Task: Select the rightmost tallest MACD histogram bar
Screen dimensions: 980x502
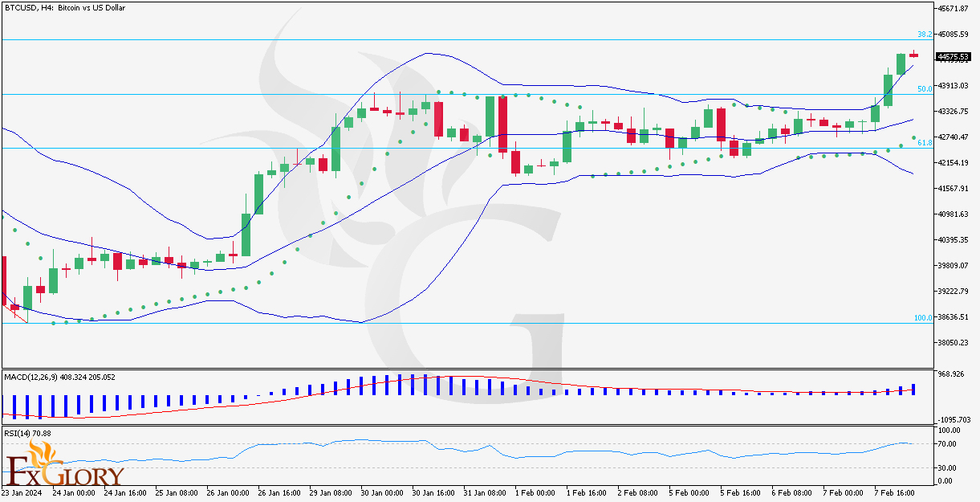Action: pos(913,389)
